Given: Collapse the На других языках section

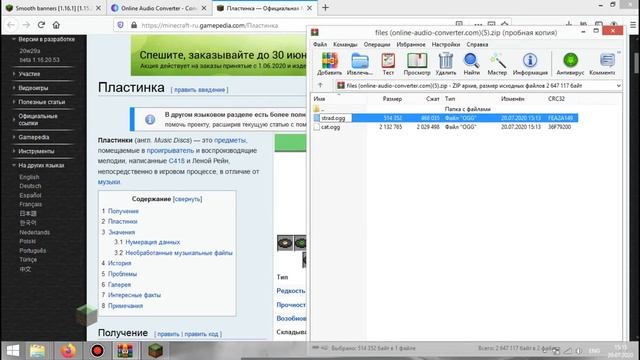Looking at the screenshot, I should (x=41, y=165).
